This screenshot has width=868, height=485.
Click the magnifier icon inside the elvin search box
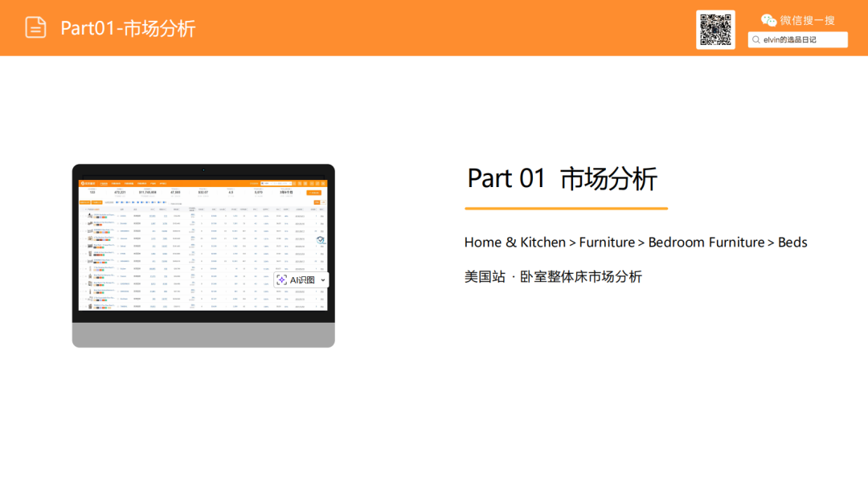(x=756, y=39)
